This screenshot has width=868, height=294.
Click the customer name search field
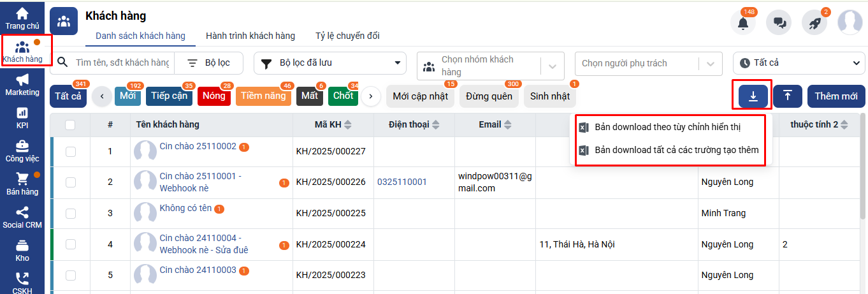[x=122, y=63]
